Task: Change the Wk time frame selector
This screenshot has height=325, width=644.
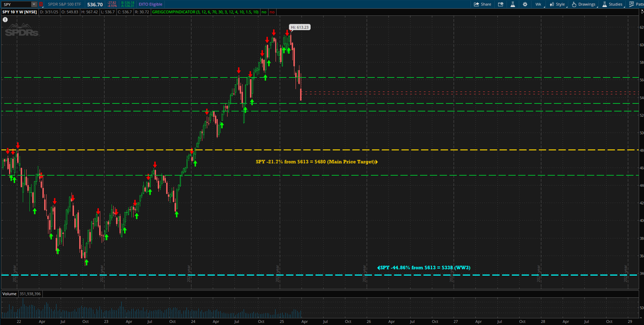Action: point(538,4)
